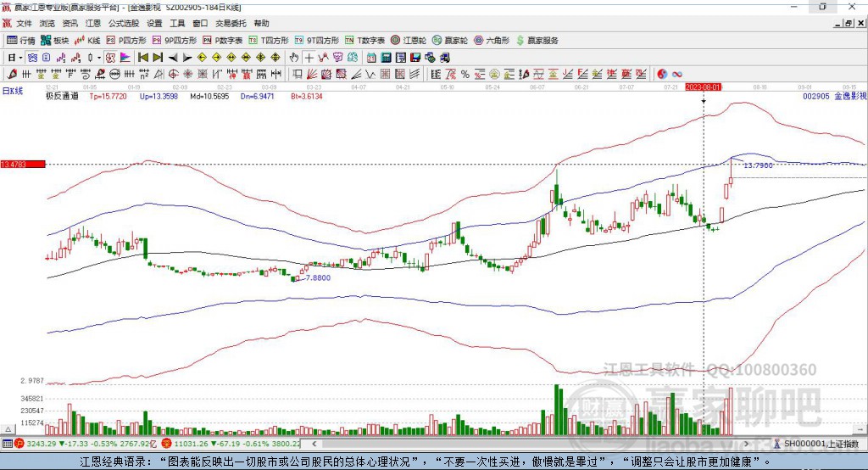
Task: Open the calculator icon
Action: click(387, 58)
